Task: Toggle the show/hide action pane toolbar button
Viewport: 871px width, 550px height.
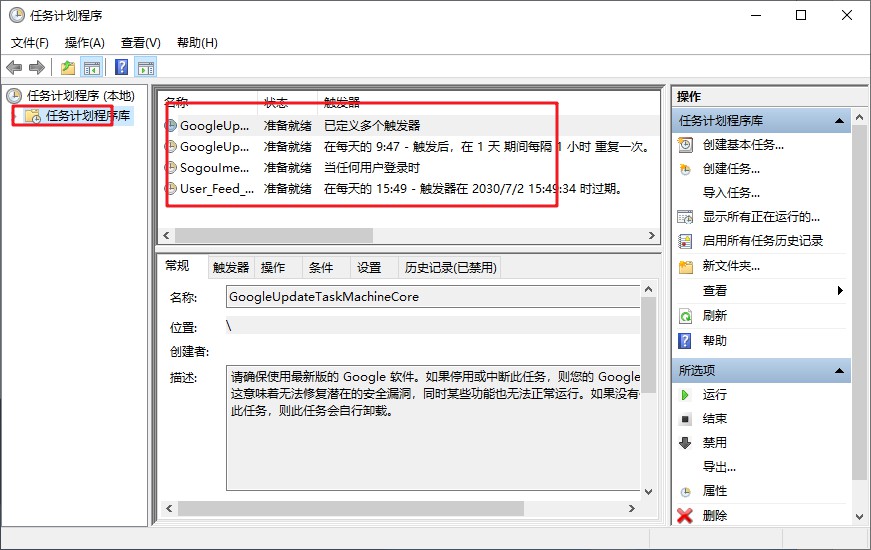Action: (x=146, y=68)
